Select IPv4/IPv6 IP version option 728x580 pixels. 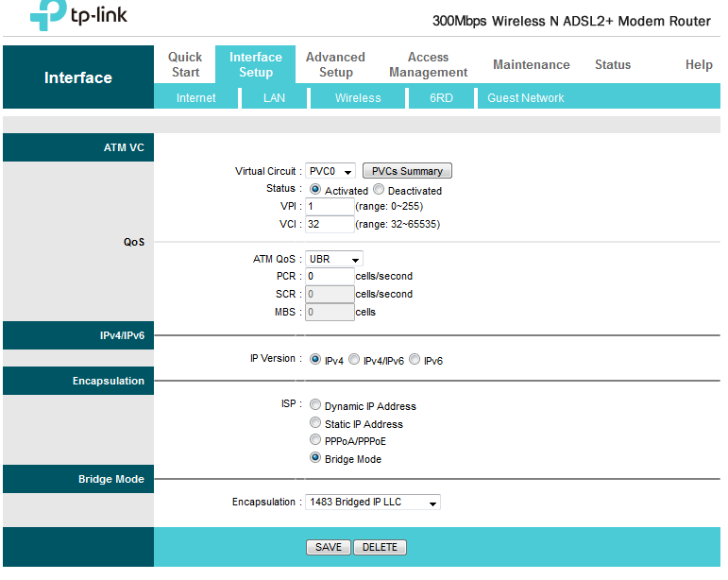[x=354, y=360]
